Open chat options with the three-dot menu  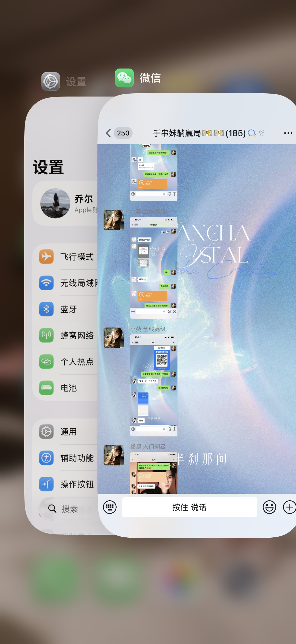[288, 133]
